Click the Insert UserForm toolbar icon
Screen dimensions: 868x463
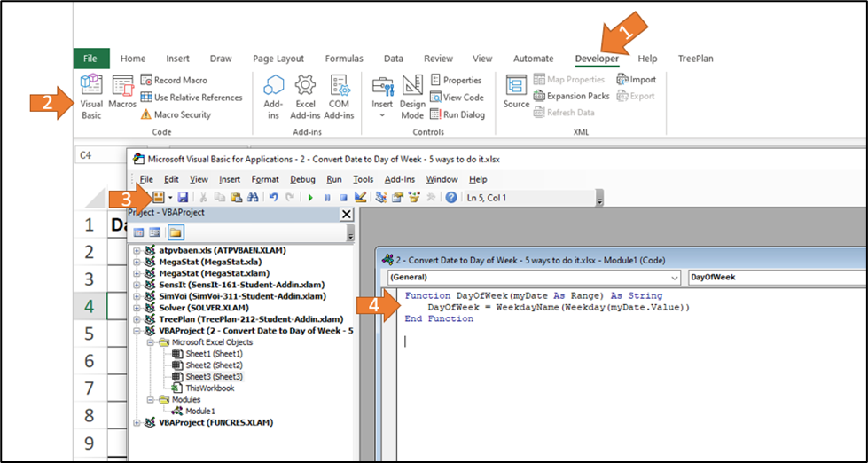click(159, 197)
